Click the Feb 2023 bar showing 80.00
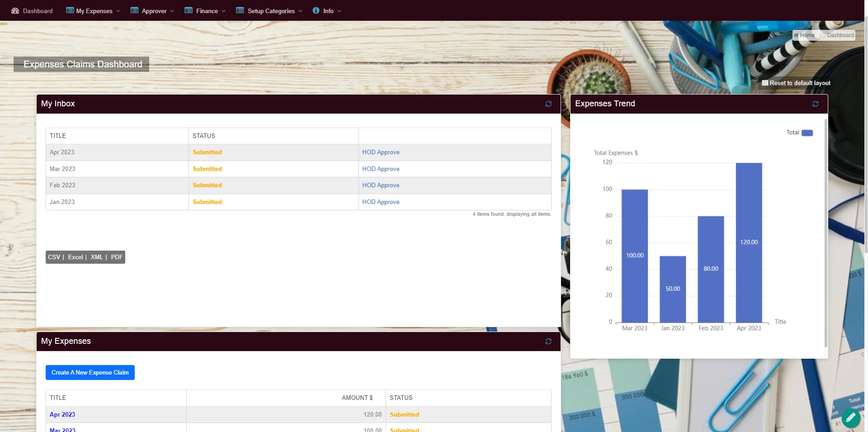 click(711, 269)
